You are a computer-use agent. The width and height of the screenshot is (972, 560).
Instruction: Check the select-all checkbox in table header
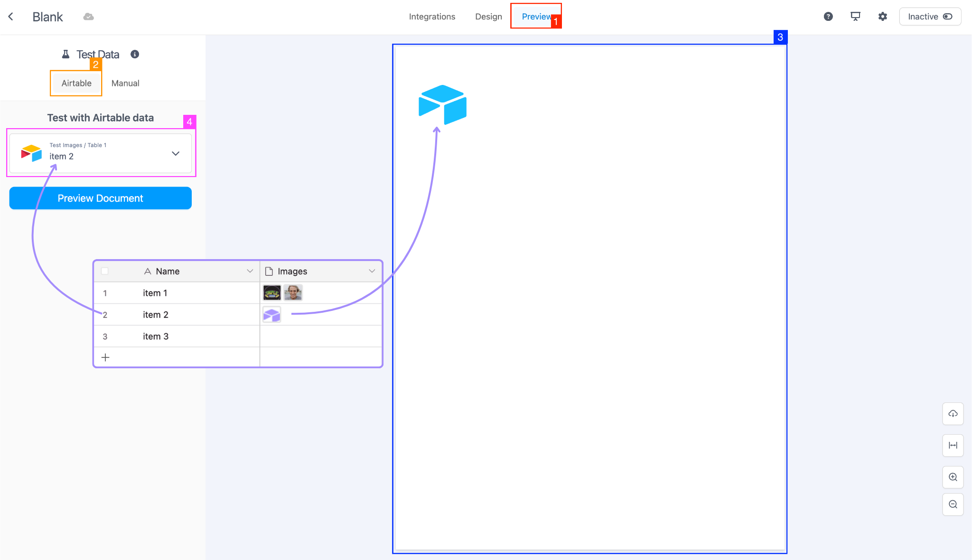click(105, 271)
